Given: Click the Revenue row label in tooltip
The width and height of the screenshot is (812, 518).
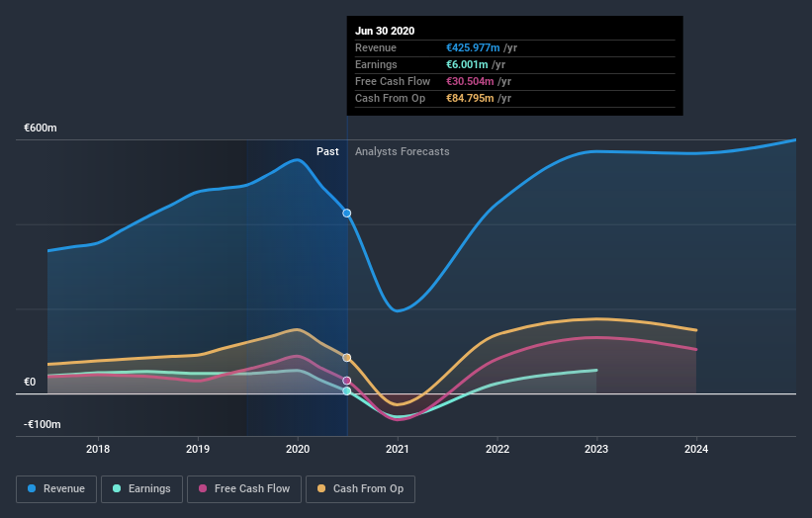Looking at the screenshot, I should pyautogui.click(x=376, y=47).
